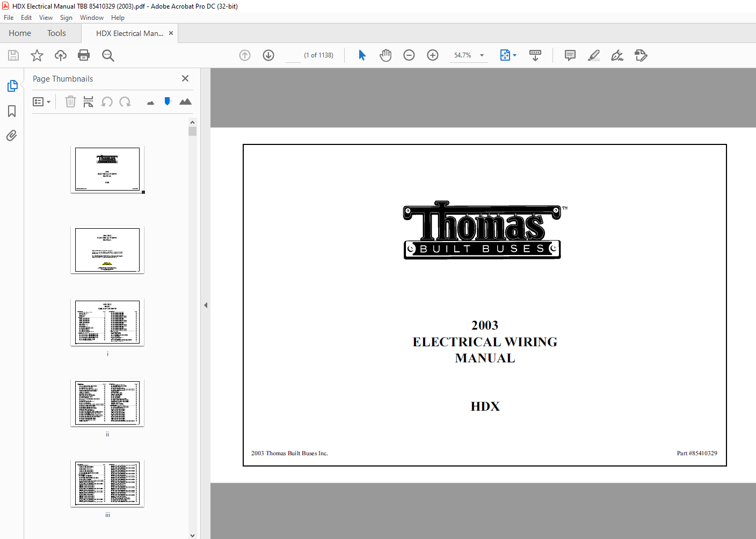Select thumbnail labeled page i
Image resolution: width=756 pixels, height=539 pixels.
click(x=107, y=322)
